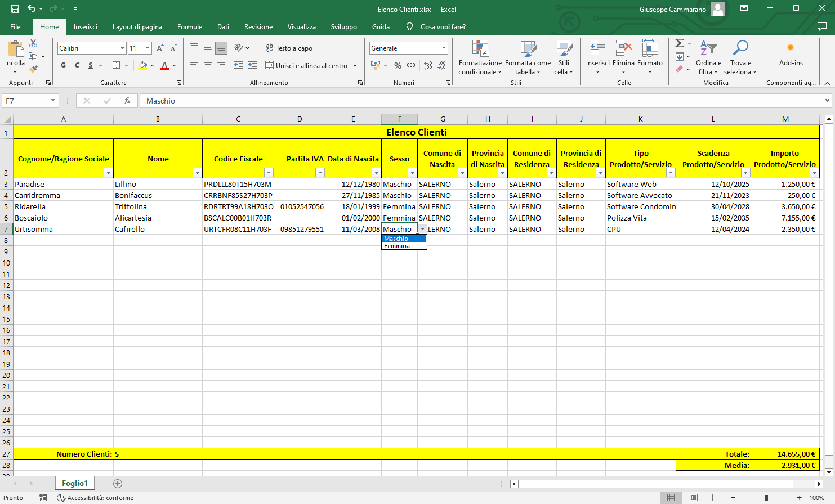Open the Revisione tab
The height and width of the screenshot is (504, 835).
(258, 27)
